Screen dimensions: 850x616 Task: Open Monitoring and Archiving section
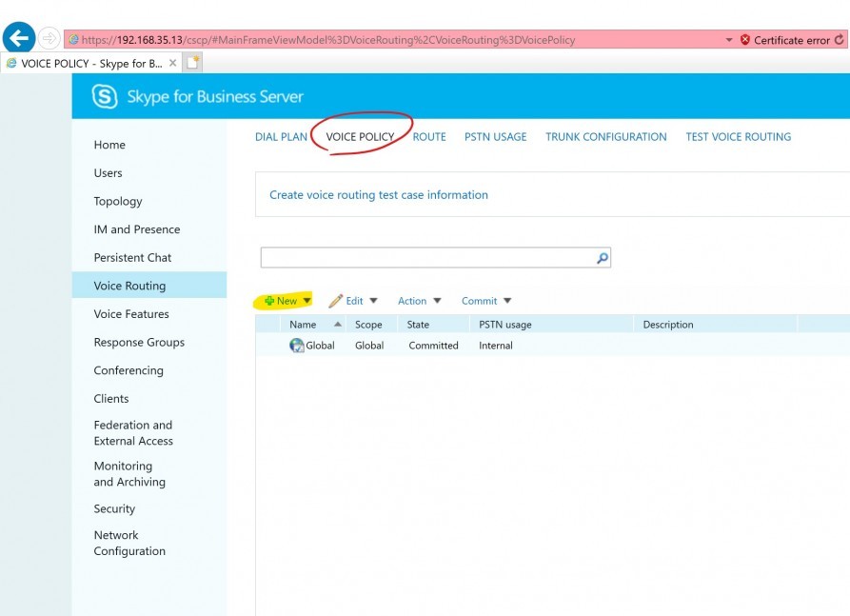point(129,474)
